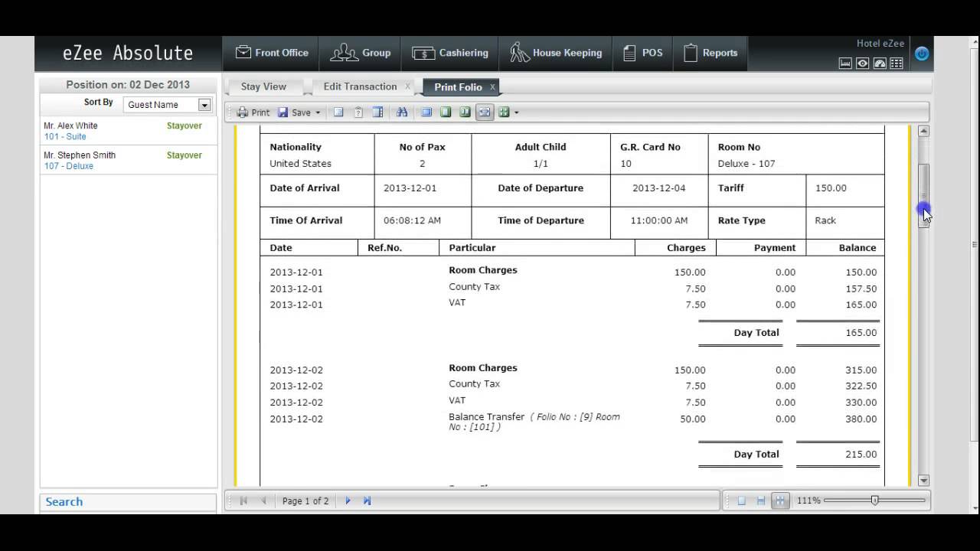Open the gauge dashboard icon
The image size is (980, 551).
tap(880, 64)
